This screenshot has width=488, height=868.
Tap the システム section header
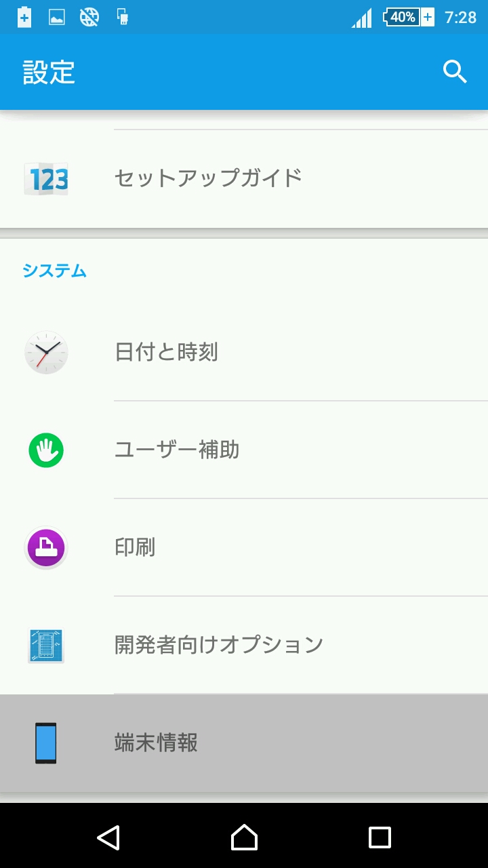[x=54, y=271]
